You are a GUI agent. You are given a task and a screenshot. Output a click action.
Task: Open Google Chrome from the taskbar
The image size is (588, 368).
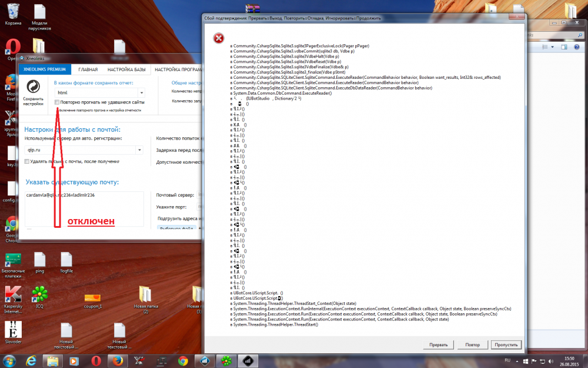(183, 362)
